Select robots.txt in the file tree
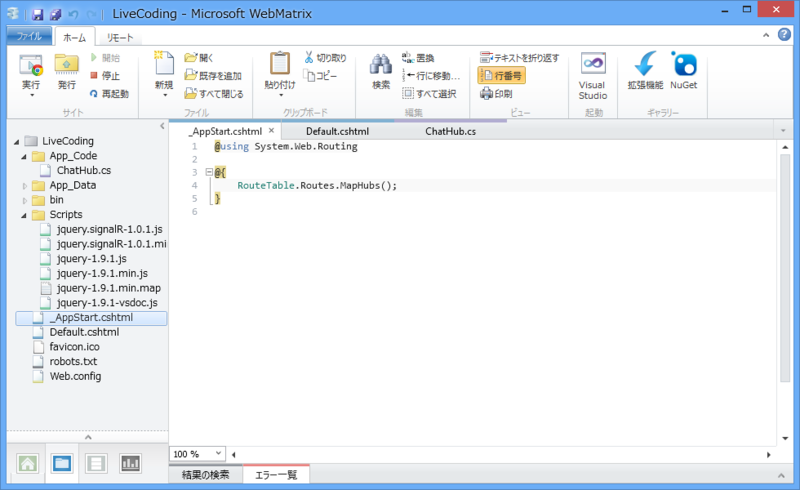This screenshot has height=490, width=800. coord(73,361)
